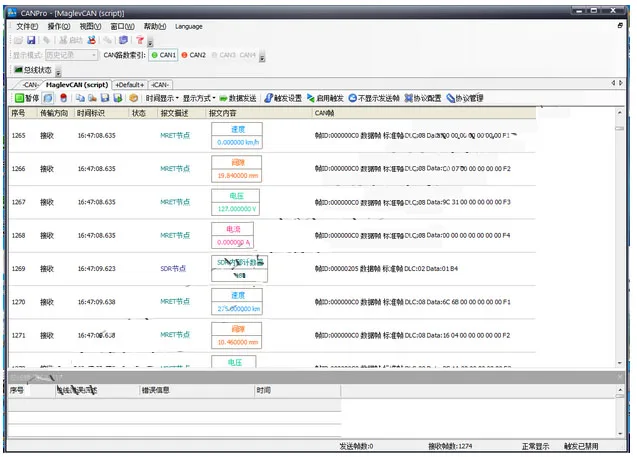Click 启用触发 enable trigger
Viewport: 637px width, 457px height.
325,98
